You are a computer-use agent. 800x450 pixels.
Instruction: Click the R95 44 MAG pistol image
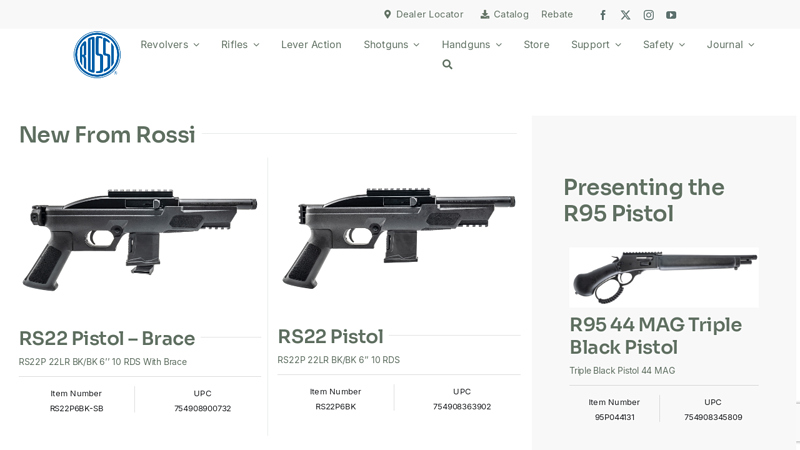664,278
